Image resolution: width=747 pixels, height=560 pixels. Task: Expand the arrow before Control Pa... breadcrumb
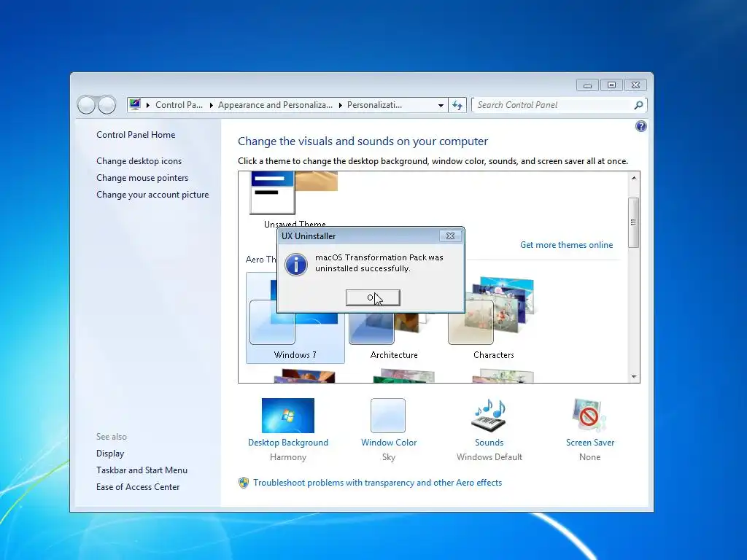(x=147, y=105)
